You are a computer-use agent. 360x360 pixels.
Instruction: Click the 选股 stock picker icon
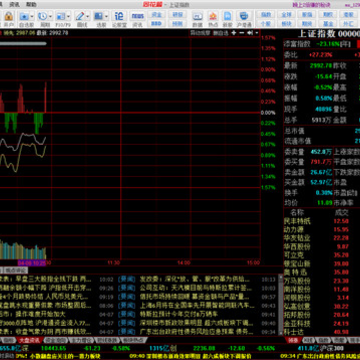98,16
